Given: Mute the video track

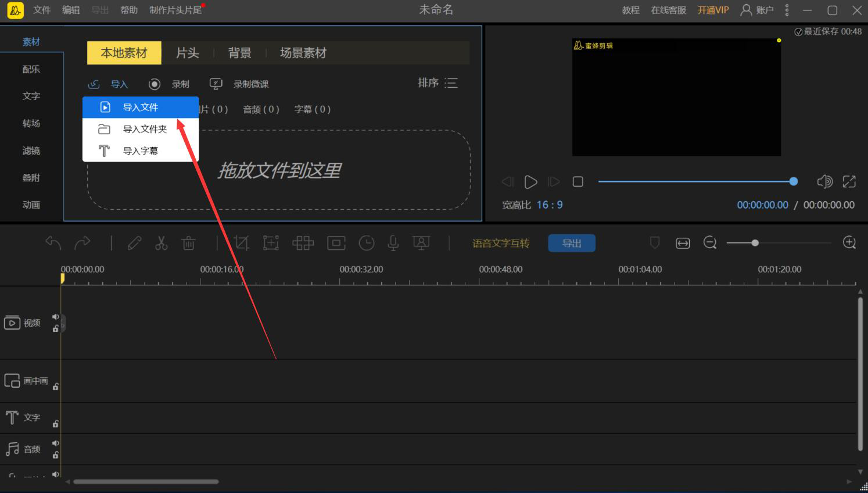Looking at the screenshot, I should coord(56,317).
